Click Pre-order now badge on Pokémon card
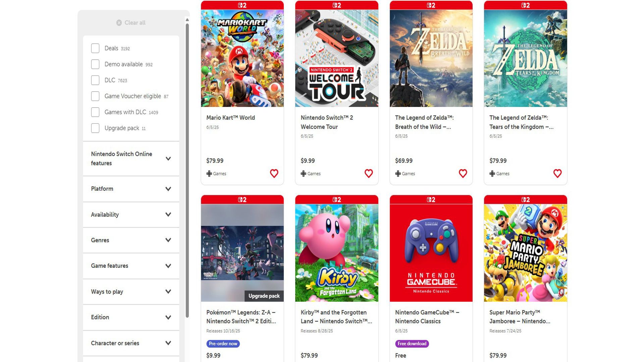The height and width of the screenshot is (362, 644). click(223, 344)
